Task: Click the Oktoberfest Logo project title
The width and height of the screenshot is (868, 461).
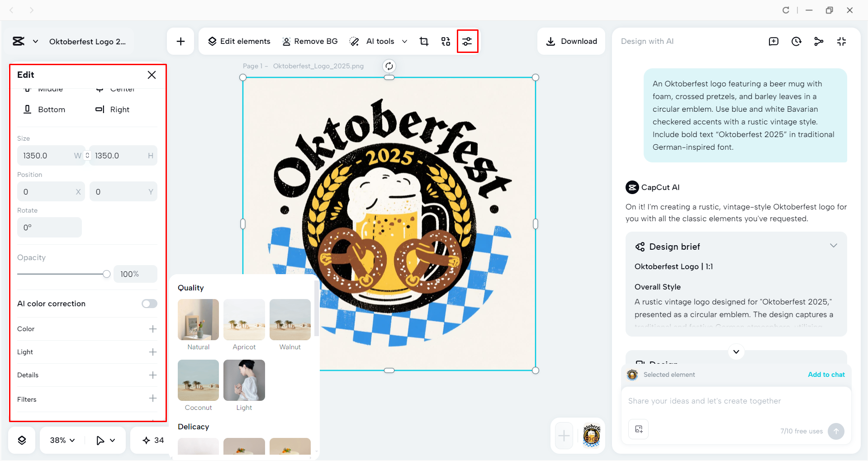Action: click(87, 42)
